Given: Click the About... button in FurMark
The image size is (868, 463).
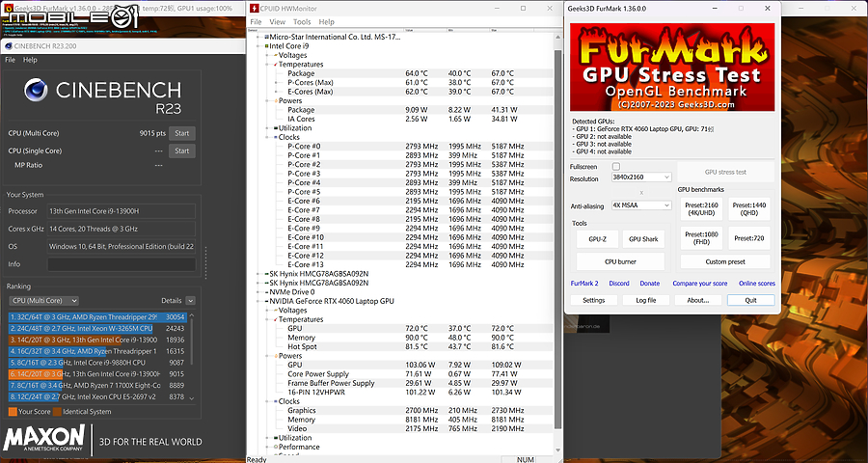Looking at the screenshot, I should (x=698, y=300).
